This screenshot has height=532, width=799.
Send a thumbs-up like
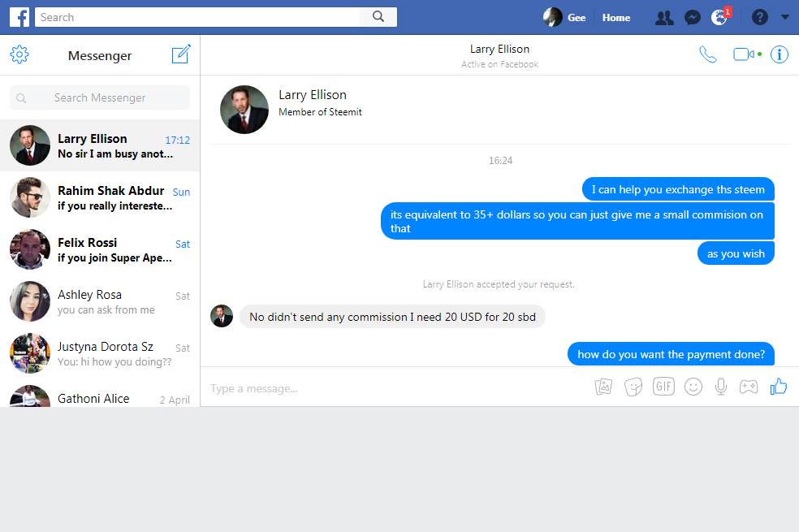click(x=779, y=387)
